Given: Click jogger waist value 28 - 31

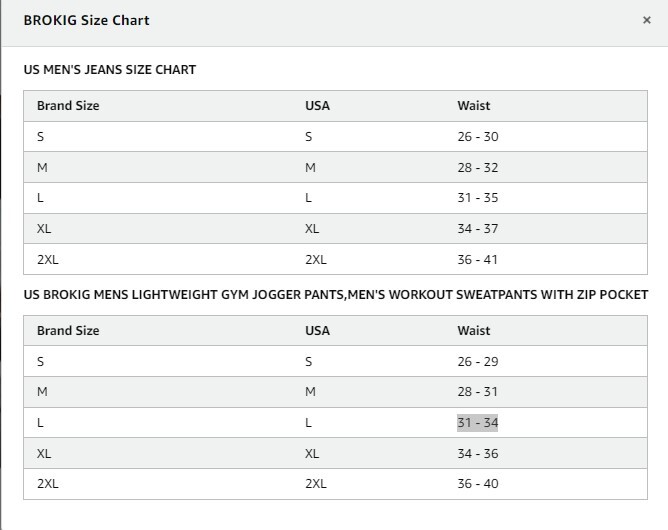Looking at the screenshot, I should pyautogui.click(x=477, y=392).
